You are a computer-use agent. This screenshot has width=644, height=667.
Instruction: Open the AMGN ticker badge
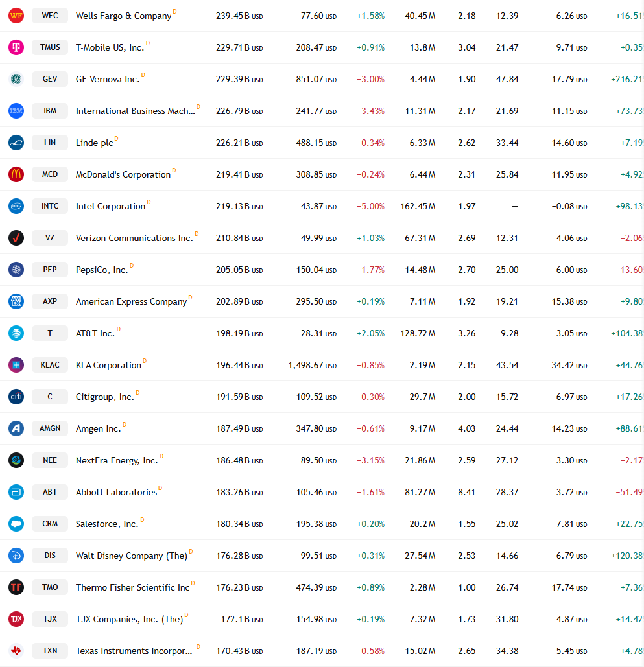[x=50, y=428]
